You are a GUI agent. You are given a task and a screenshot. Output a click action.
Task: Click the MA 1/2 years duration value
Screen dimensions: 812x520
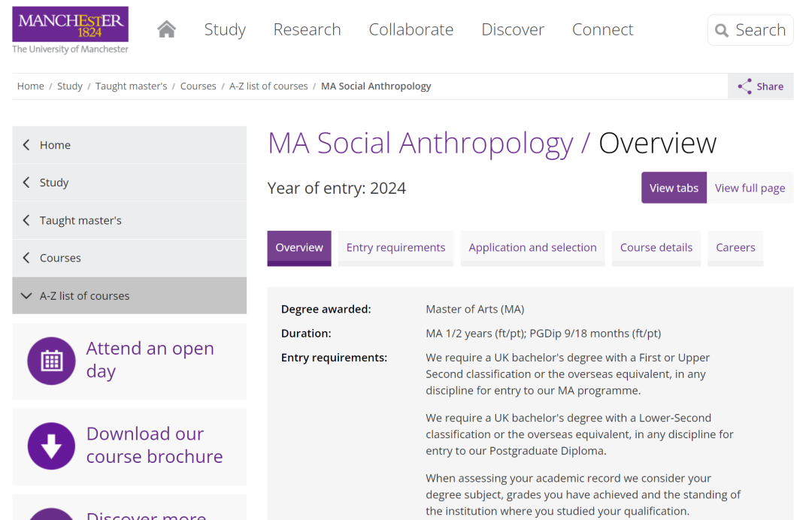coord(544,333)
